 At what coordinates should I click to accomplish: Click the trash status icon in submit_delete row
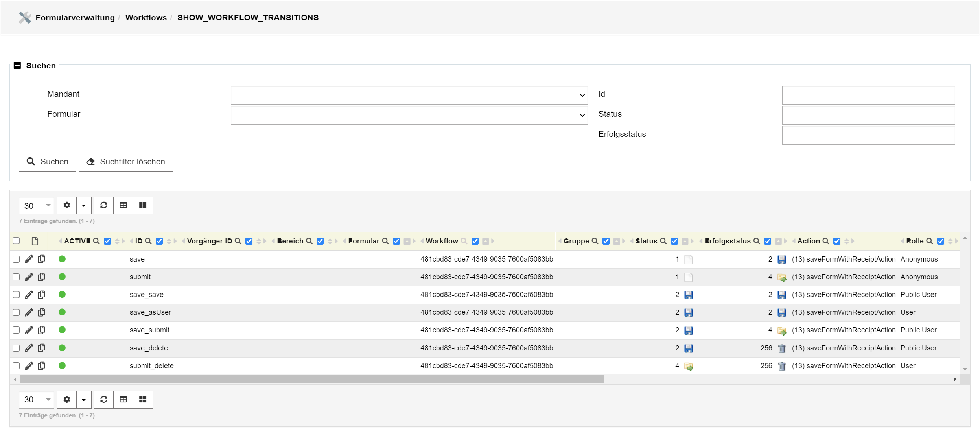pos(782,366)
